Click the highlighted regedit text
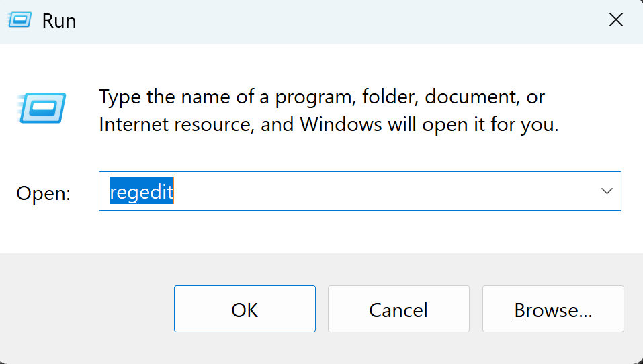Viewport: 643px width, 364px height. click(x=141, y=192)
